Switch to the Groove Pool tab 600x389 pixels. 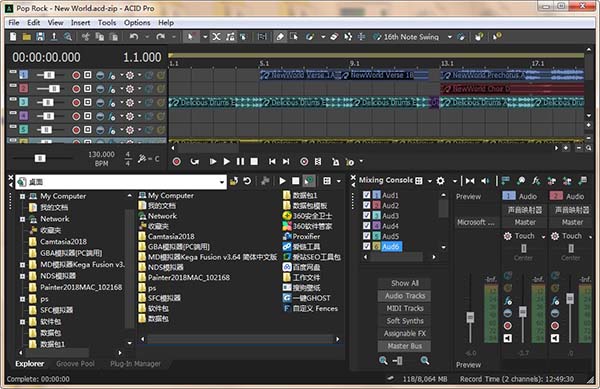pos(75,364)
